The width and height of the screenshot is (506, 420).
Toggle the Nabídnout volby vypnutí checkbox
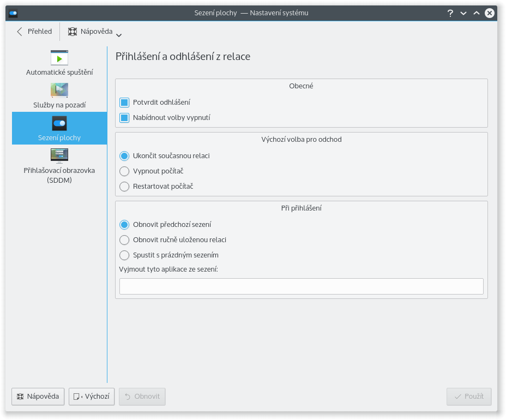coord(124,117)
